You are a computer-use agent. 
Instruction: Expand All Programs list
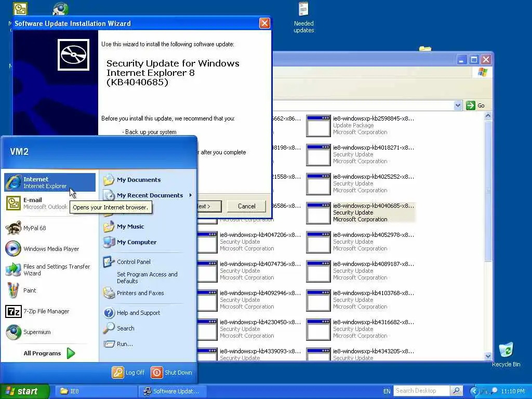coord(49,353)
